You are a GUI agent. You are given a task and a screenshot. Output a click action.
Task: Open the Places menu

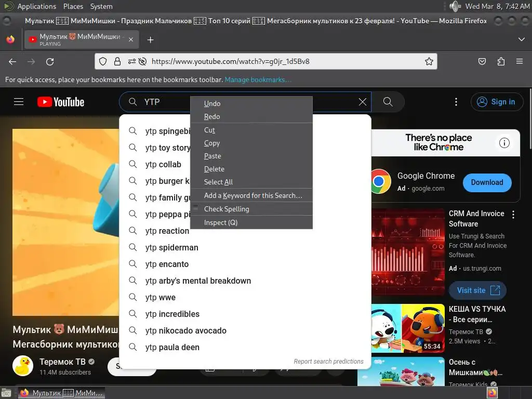click(x=73, y=6)
